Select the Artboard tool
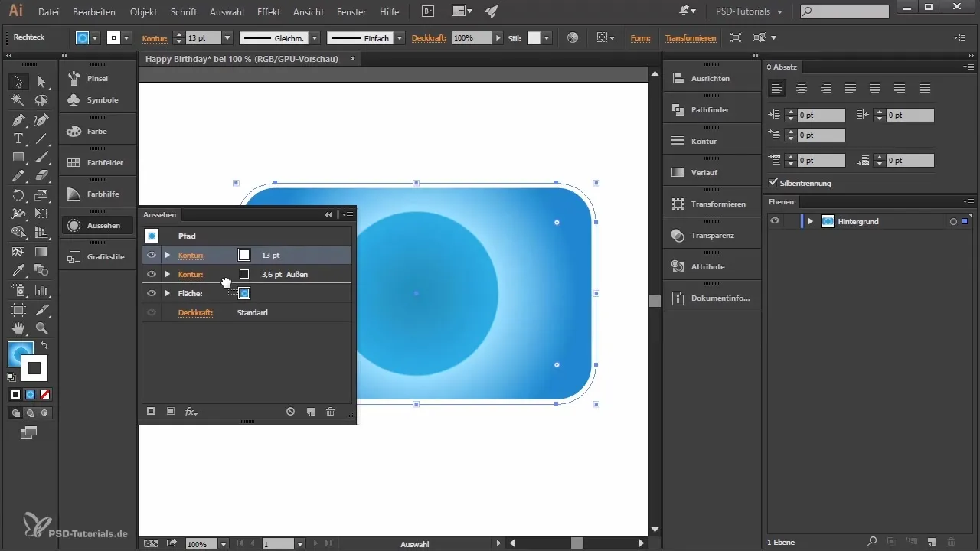 18,310
